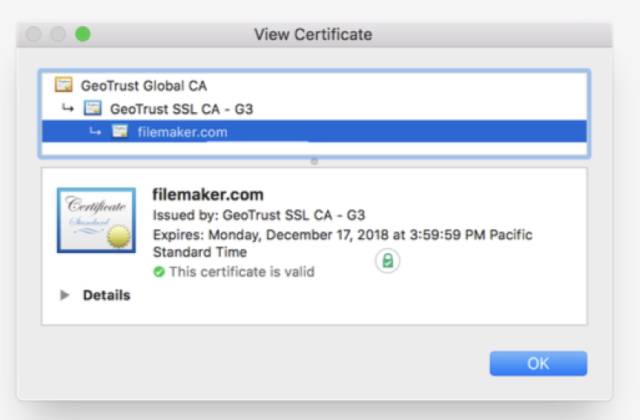The width and height of the screenshot is (640, 420).
Task: Click the GeoTrust SSL CA - G3 certificate icon
Action: 93,108
